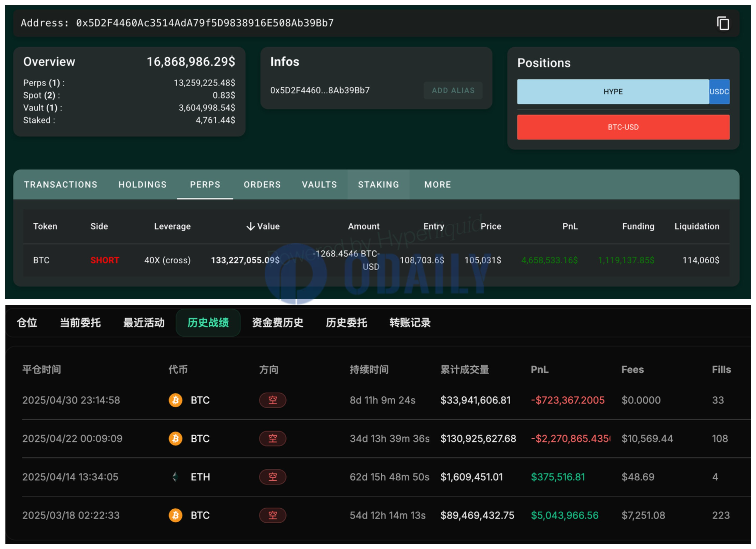
Task: Go to the 转账记录 tab
Action: coord(410,323)
